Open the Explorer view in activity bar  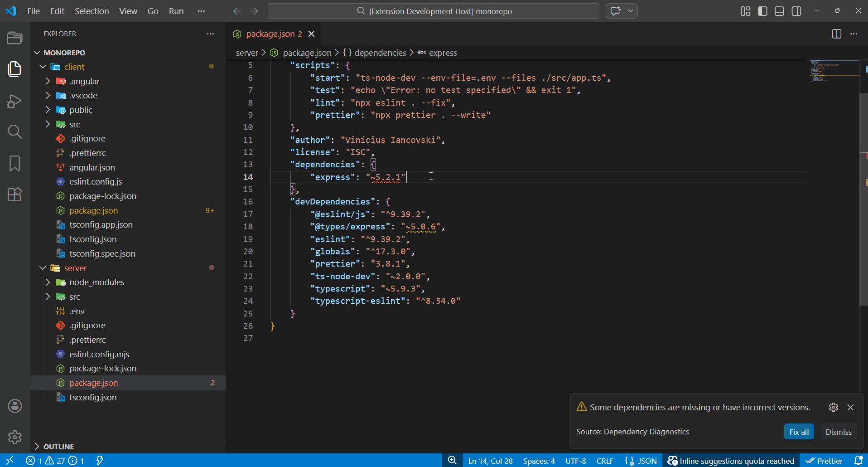pyautogui.click(x=14, y=69)
